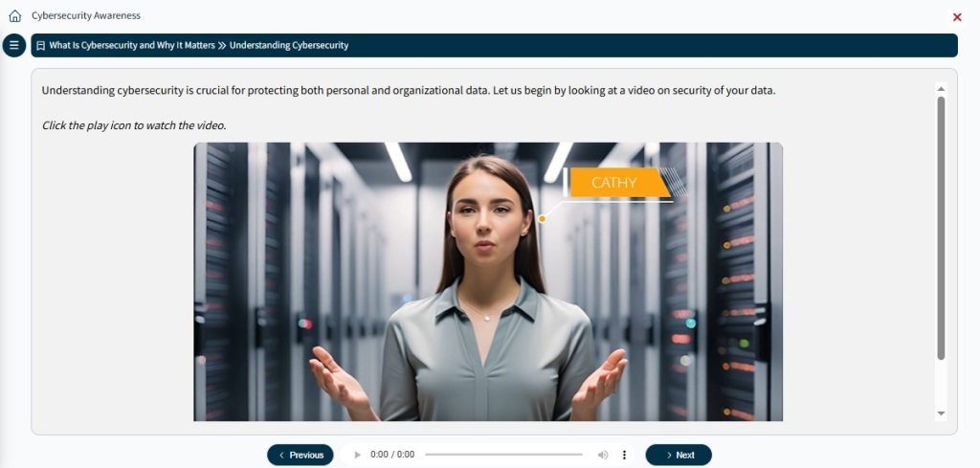Click the scrollbar down arrow
The width and height of the screenshot is (980, 468).
click(x=941, y=413)
